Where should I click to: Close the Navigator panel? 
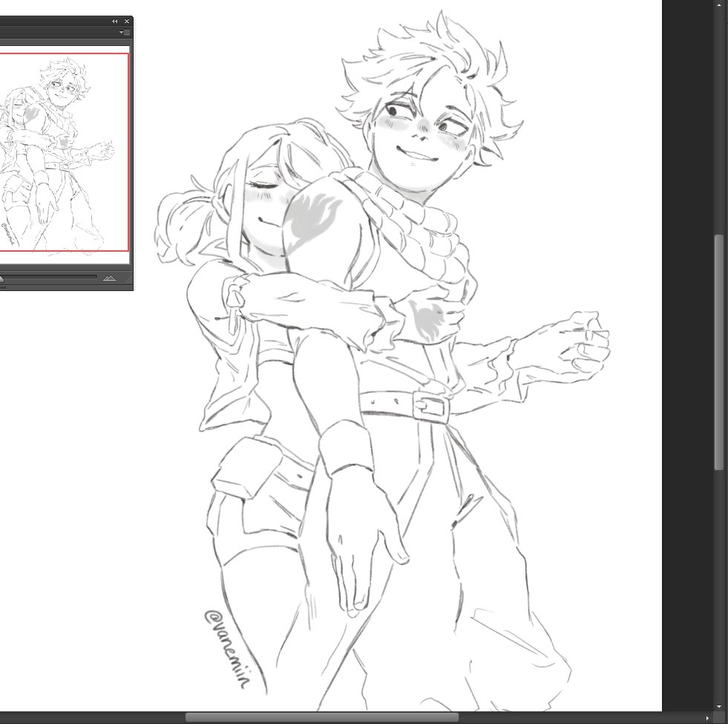(127, 22)
